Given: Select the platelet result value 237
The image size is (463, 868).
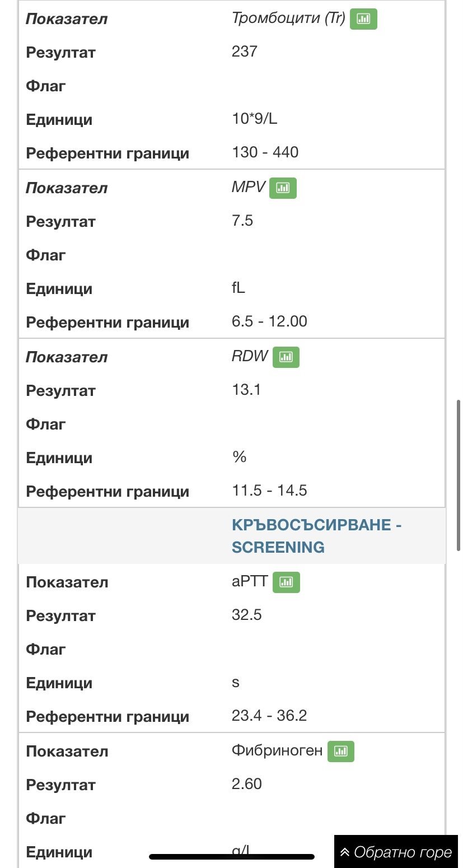Looking at the screenshot, I should (245, 52).
